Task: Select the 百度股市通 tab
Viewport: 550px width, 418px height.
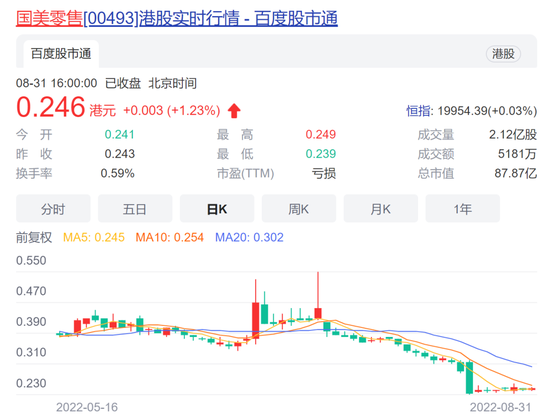Action: click(61, 54)
